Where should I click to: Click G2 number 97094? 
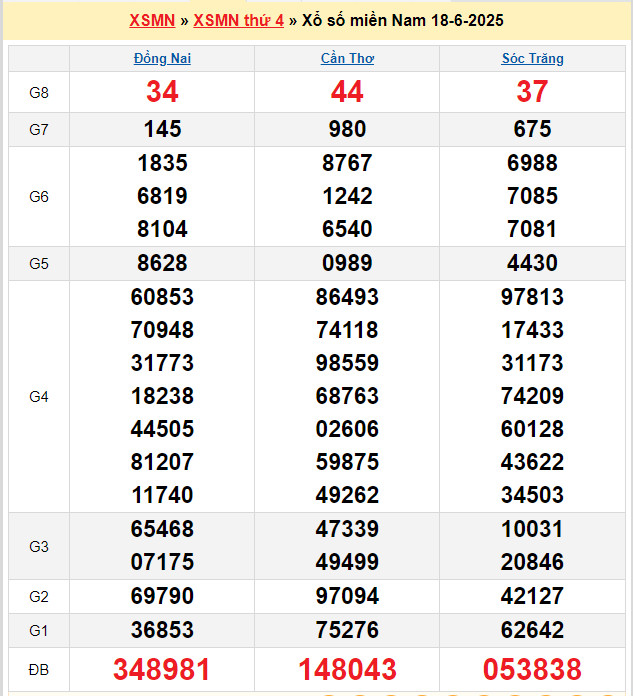point(347,596)
